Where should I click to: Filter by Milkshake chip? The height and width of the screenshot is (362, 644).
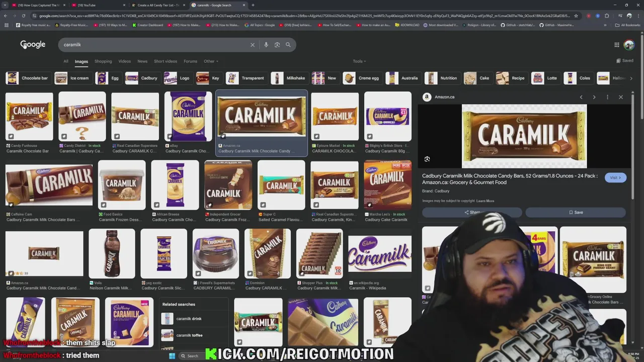click(289, 78)
